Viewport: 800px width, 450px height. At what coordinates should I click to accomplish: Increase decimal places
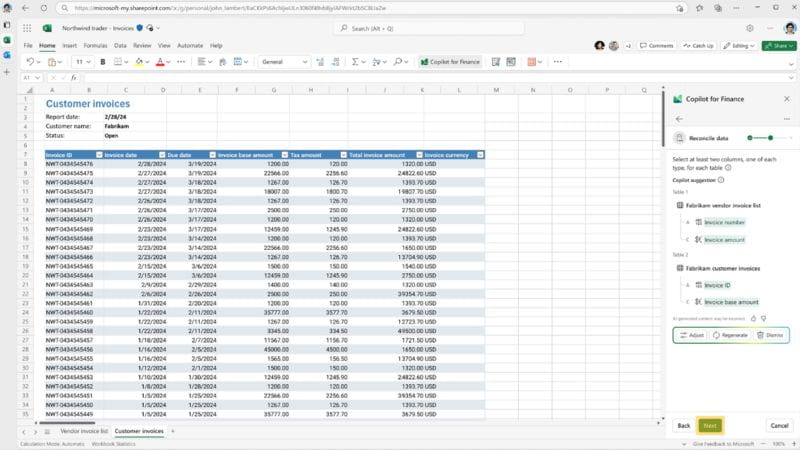(x=320, y=62)
